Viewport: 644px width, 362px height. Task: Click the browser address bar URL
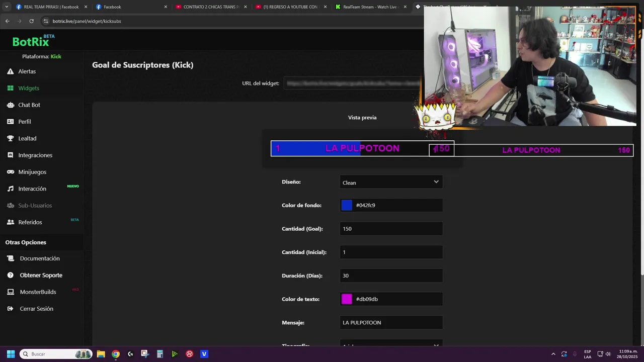(87, 21)
